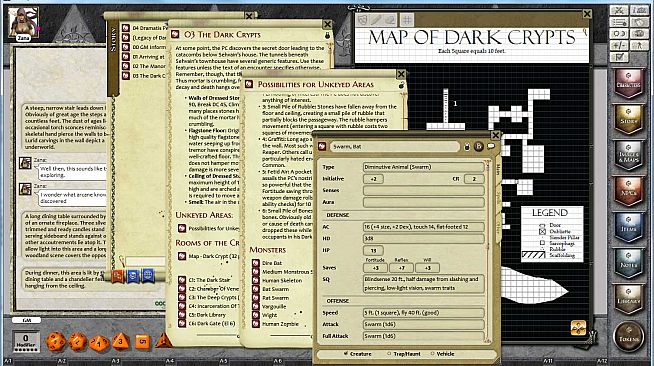This screenshot has width=654, height=366.
Task: Open the Story sidebar panel
Action: point(629,119)
